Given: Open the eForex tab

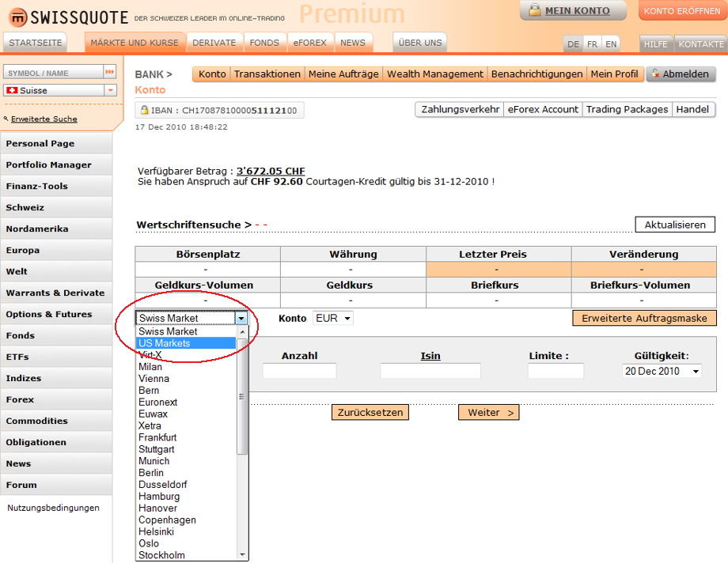Looking at the screenshot, I should 309,43.
